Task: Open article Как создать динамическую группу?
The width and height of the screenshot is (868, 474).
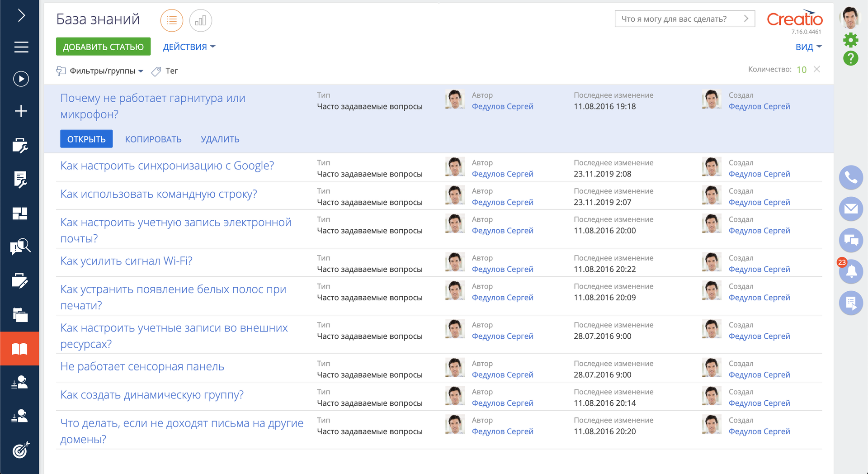Action: click(x=152, y=395)
